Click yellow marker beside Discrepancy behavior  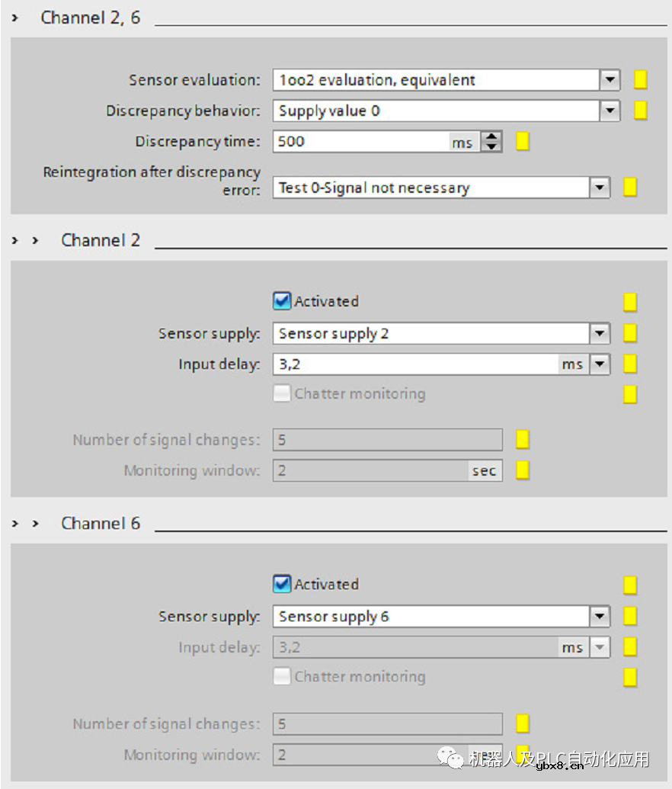(641, 111)
